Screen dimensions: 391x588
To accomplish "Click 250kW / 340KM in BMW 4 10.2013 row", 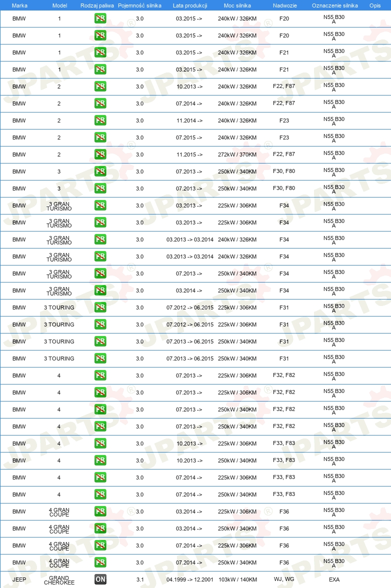I will 237,460.
